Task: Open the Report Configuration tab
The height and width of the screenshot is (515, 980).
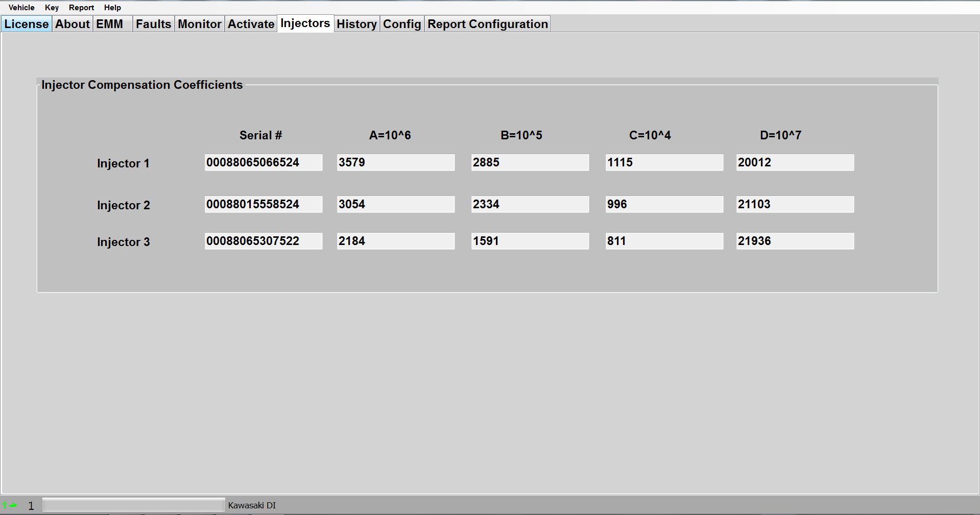Action: point(488,24)
